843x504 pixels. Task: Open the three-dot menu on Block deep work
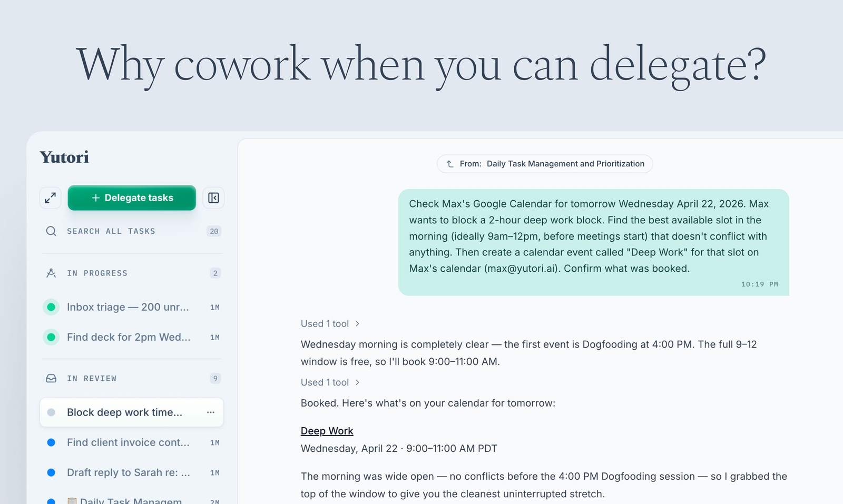(x=211, y=412)
